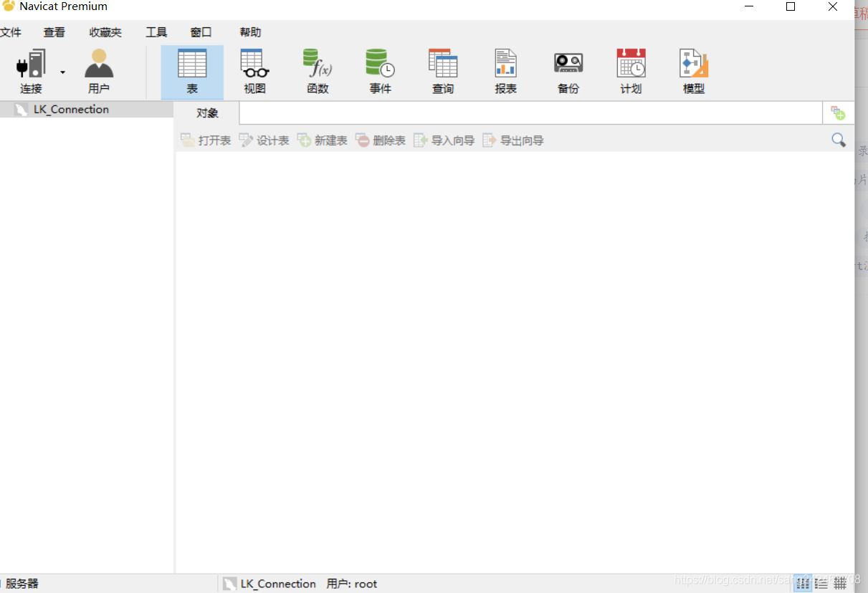The width and height of the screenshot is (868, 593).
Task: Open the Model (模型) icon
Action: click(x=694, y=72)
